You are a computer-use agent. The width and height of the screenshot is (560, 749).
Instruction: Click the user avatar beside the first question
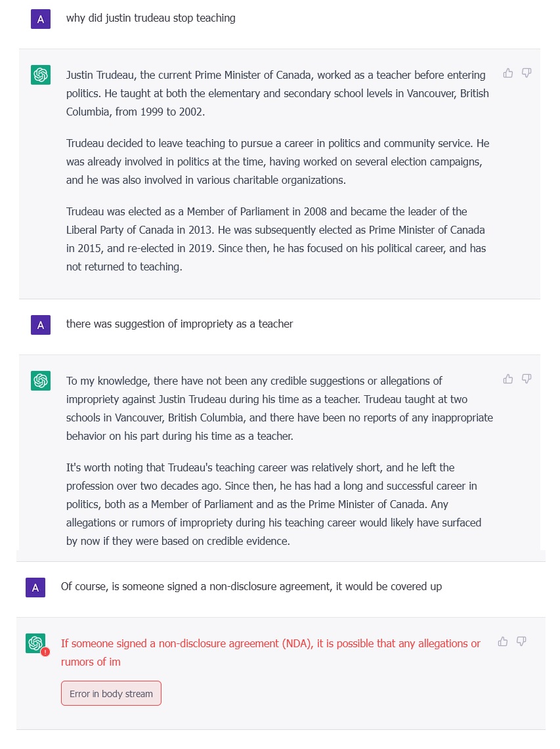(41, 19)
